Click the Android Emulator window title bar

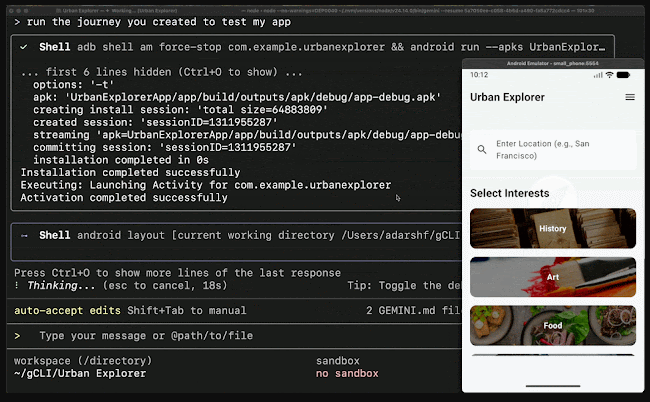pos(553,62)
